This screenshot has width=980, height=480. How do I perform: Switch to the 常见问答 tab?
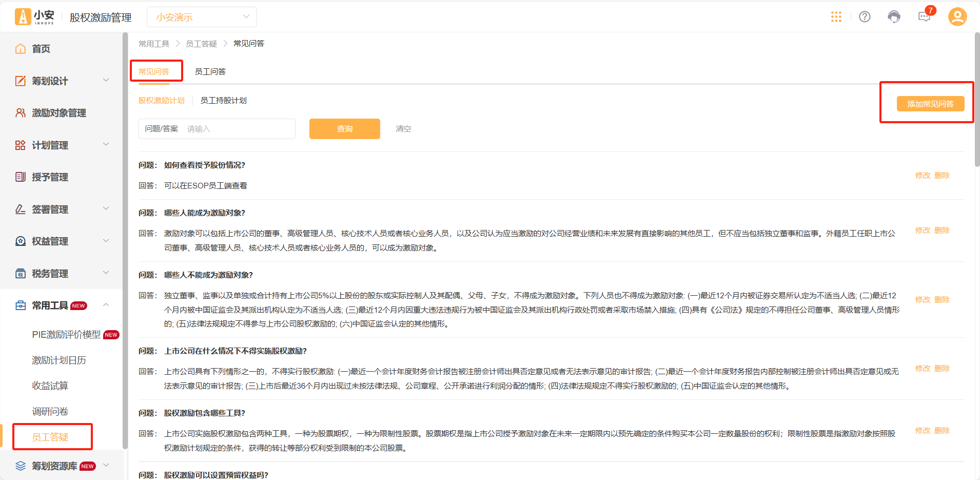tap(154, 71)
